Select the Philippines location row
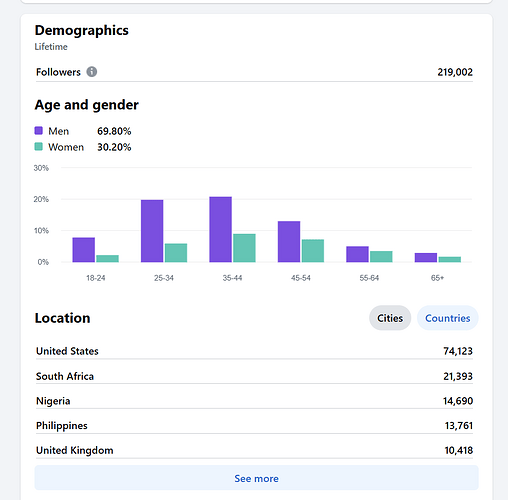 [254, 426]
